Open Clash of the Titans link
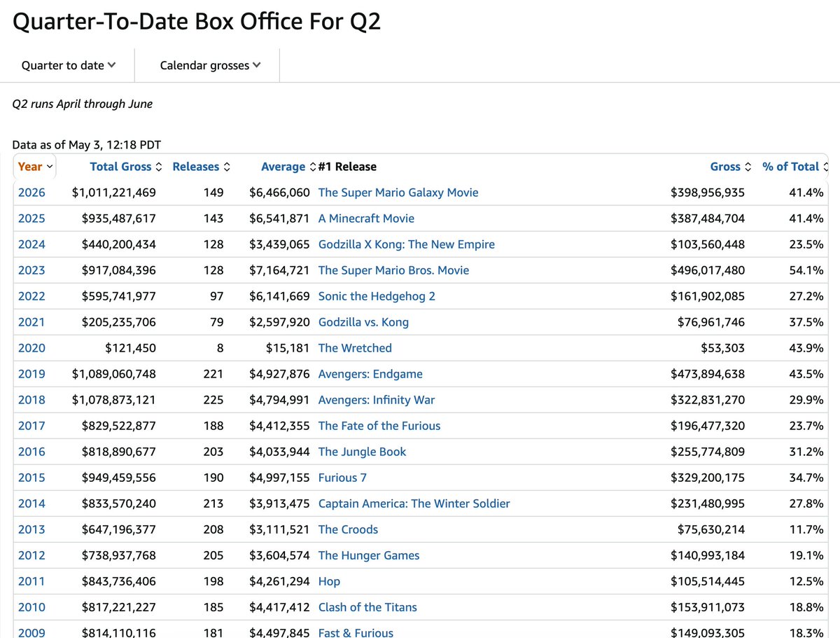 [x=367, y=607]
